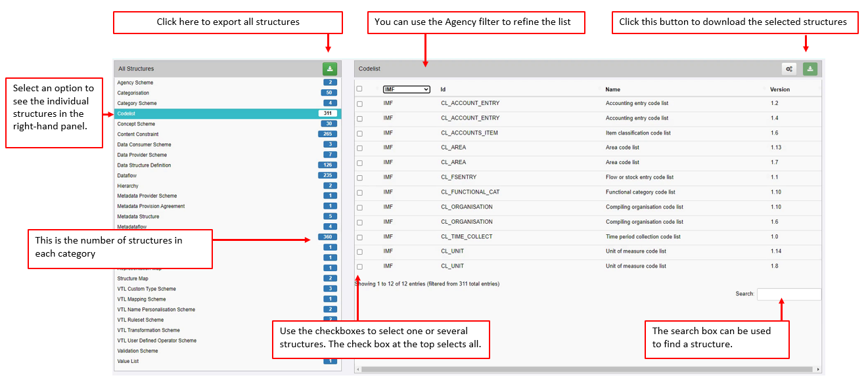Click the scroll right arrow of horizontal scrollbar
This screenshot has width=868, height=384.
pyautogui.click(x=818, y=370)
